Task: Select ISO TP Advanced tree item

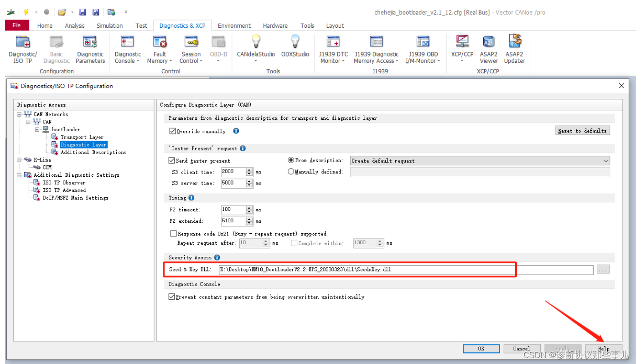Action: point(64,190)
